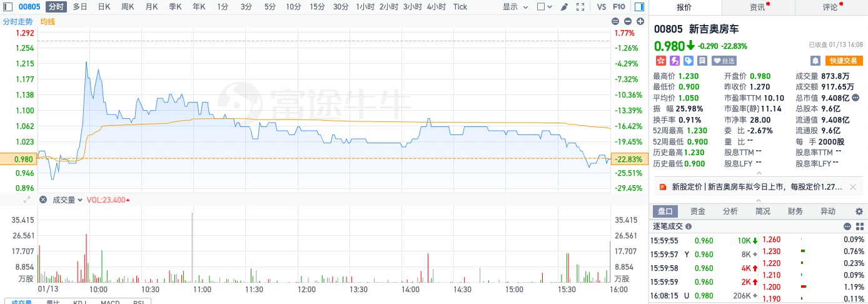Click the info icon beside 逐笔成交
This screenshot has width=868, height=304.
(689, 227)
